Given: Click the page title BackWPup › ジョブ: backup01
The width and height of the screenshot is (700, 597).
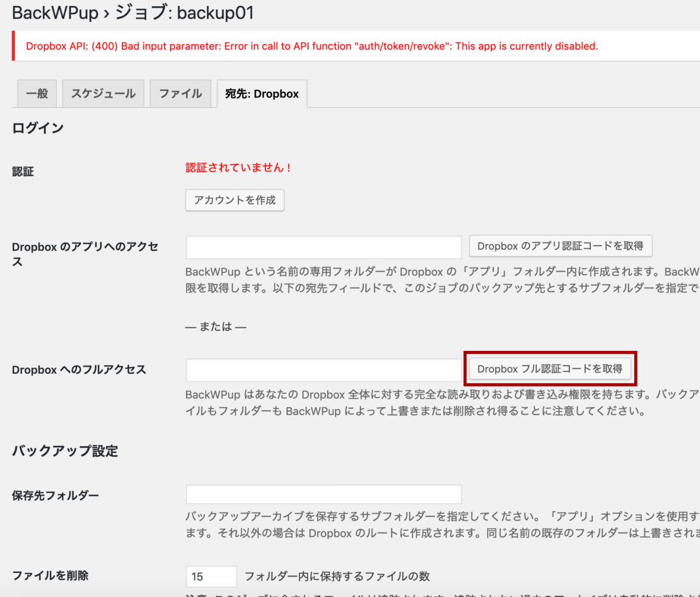Looking at the screenshot, I should coord(133,12).
